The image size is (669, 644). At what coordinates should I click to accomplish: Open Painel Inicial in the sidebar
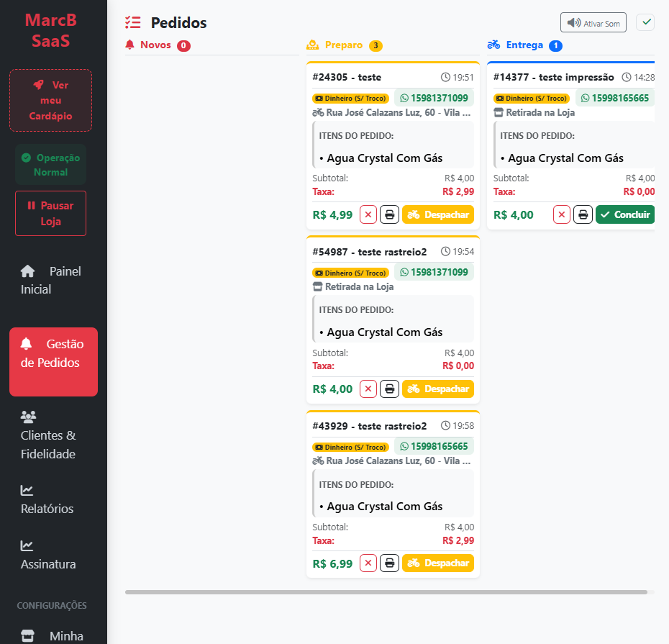click(50, 281)
